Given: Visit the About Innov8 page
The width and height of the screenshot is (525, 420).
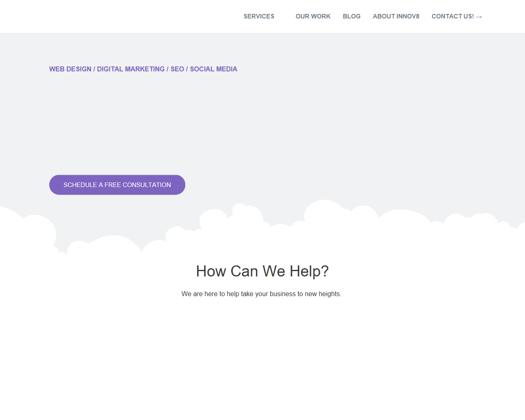Looking at the screenshot, I should 396,16.
